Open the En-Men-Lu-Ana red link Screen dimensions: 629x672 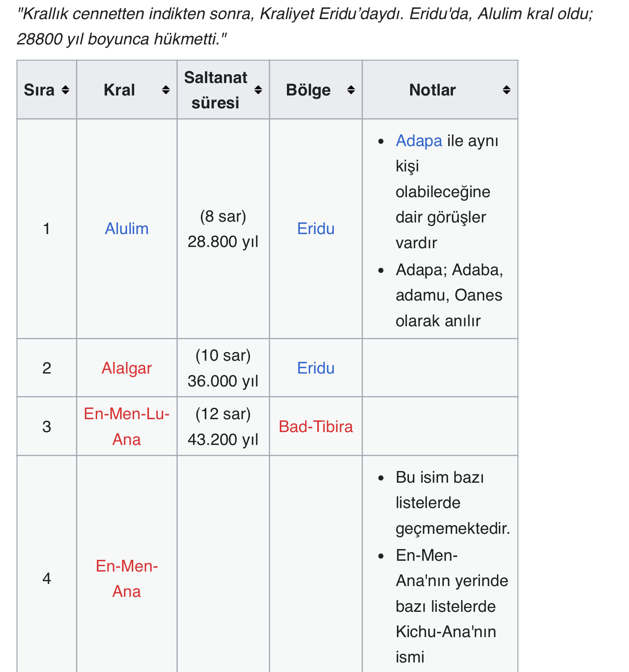click(x=127, y=426)
